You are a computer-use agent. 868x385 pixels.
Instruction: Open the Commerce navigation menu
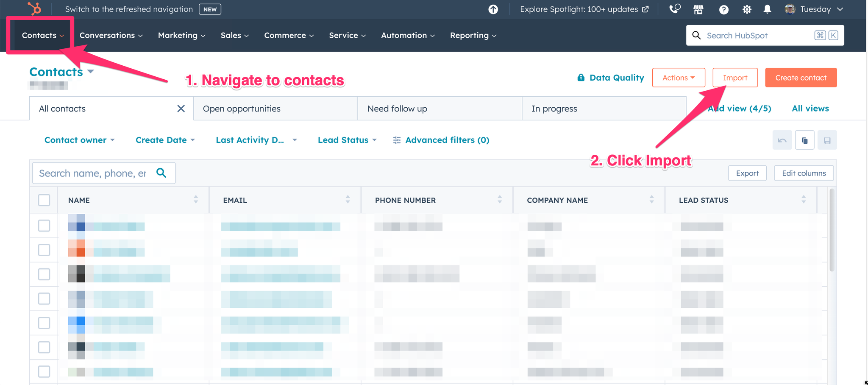pyautogui.click(x=289, y=35)
